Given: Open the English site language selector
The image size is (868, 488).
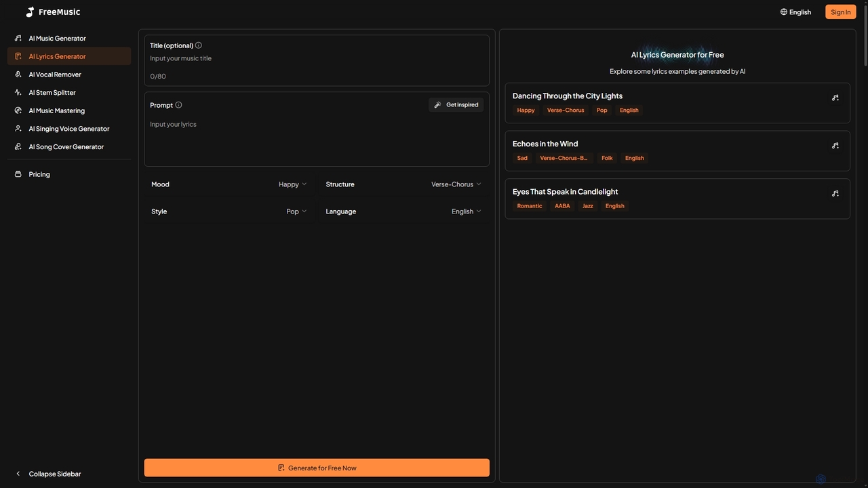Looking at the screenshot, I should [795, 12].
